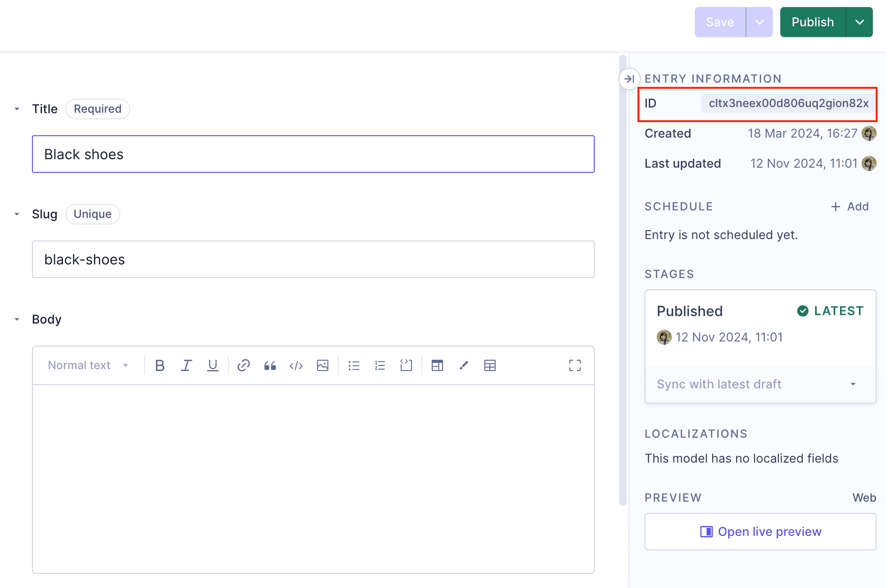The width and height of the screenshot is (886, 588).
Task: Toggle underline formatting
Action: tap(213, 365)
